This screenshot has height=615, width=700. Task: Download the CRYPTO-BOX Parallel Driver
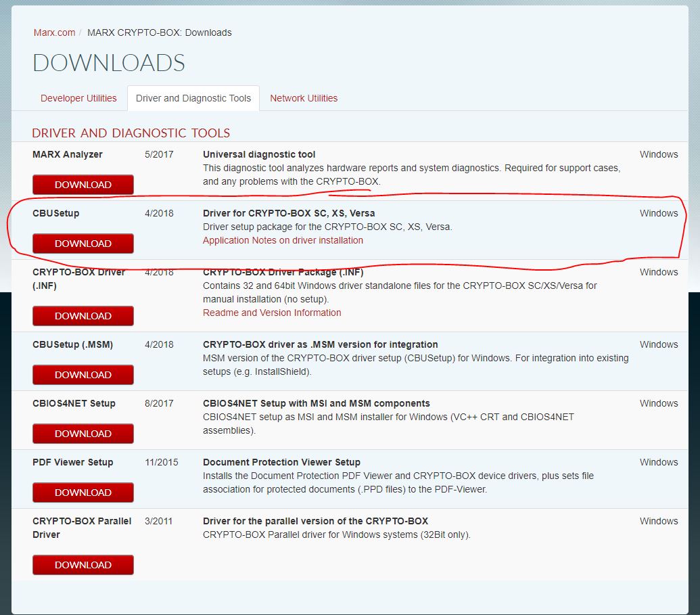click(83, 565)
